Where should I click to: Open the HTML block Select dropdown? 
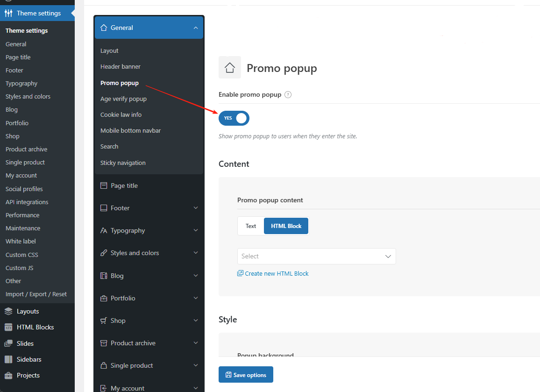(x=316, y=256)
